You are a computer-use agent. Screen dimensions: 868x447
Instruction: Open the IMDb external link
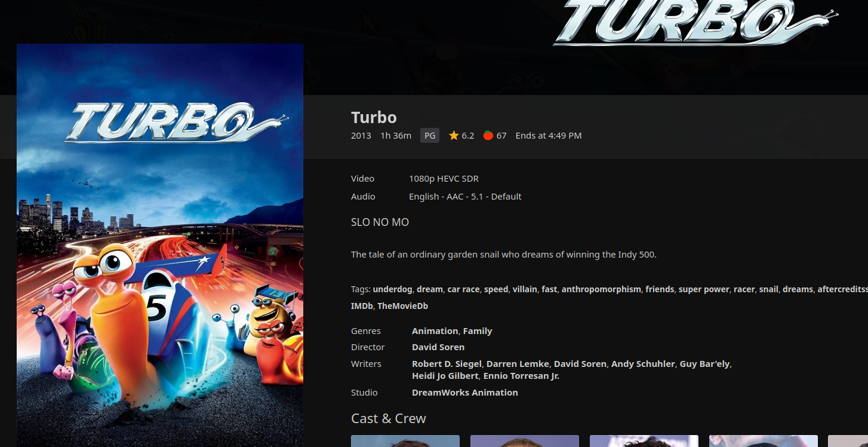362,306
